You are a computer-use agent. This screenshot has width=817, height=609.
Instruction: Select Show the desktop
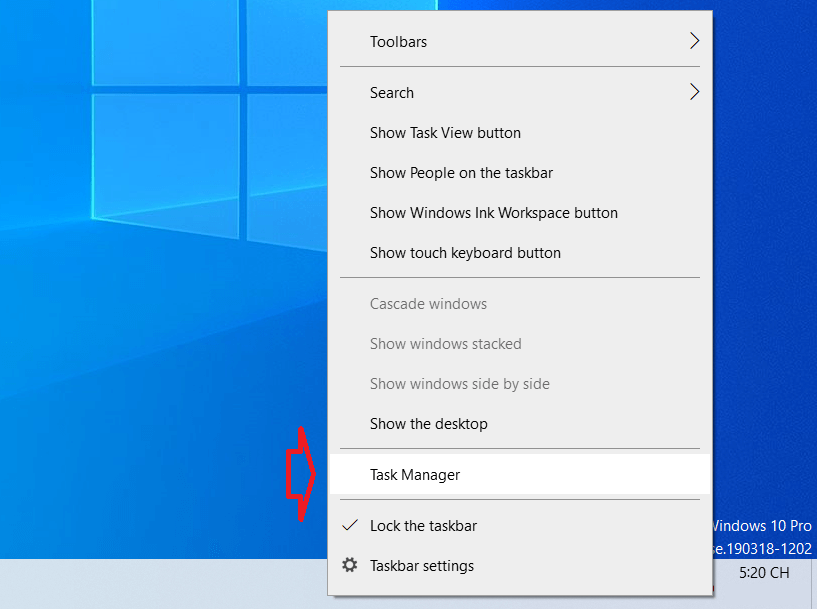(x=428, y=423)
